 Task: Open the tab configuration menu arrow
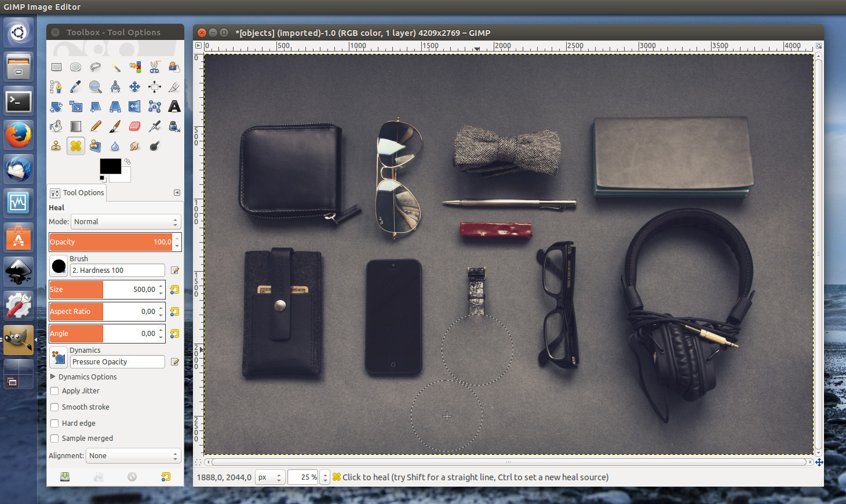pyautogui.click(x=177, y=193)
